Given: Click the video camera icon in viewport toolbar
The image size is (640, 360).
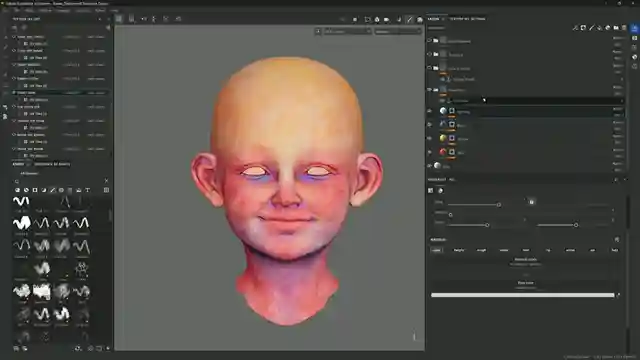Looking at the screenshot, I should point(387,19).
